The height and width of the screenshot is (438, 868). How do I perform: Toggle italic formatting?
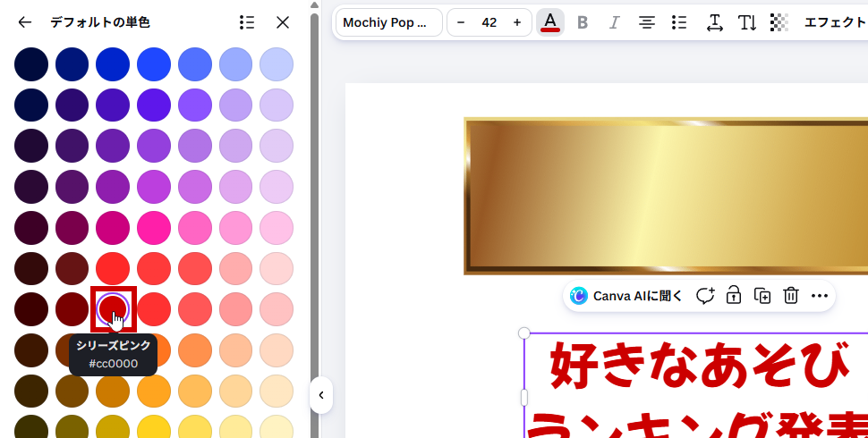(615, 22)
